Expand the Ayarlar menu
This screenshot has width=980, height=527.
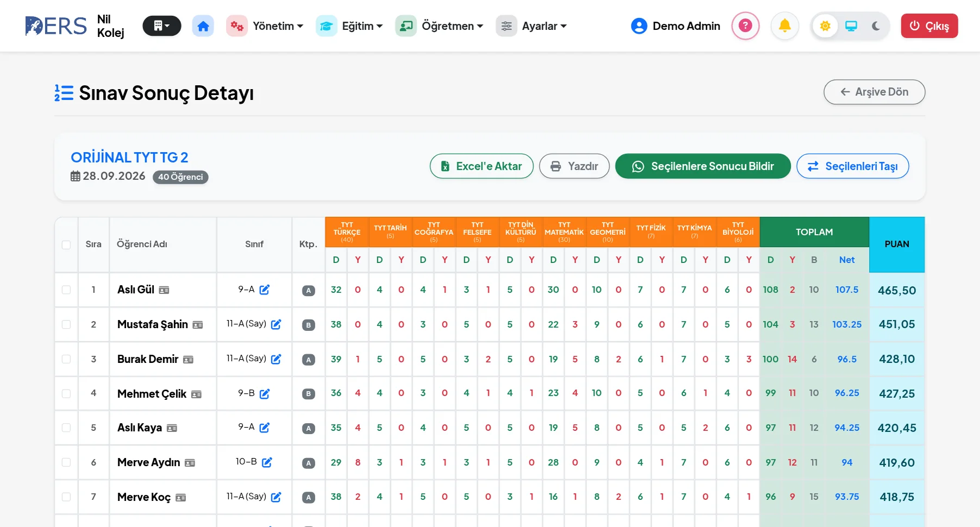click(532, 26)
